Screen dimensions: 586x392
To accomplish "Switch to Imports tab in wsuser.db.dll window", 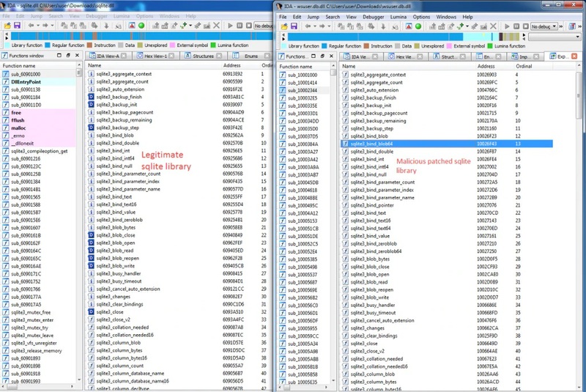I will tap(524, 56).
